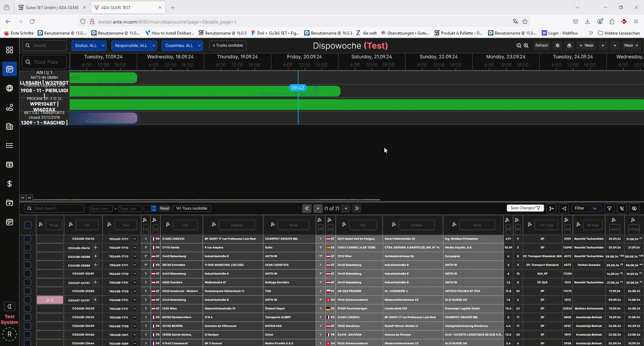Select checkbox for row TR2409-7777
Viewport: 644px width, 346px height.
click(28, 239)
